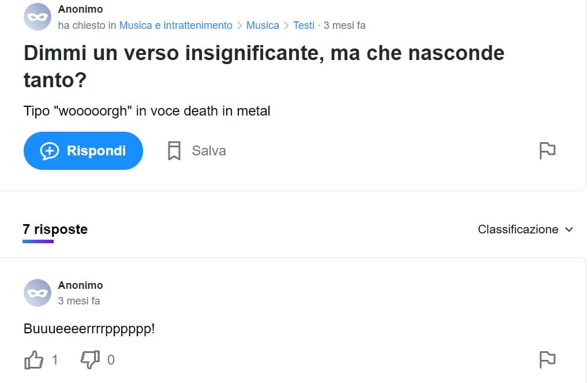Thumbs up the Buuueeeerrrrpppppp answer
The height and width of the screenshot is (383, 588).
pos(35,360)
